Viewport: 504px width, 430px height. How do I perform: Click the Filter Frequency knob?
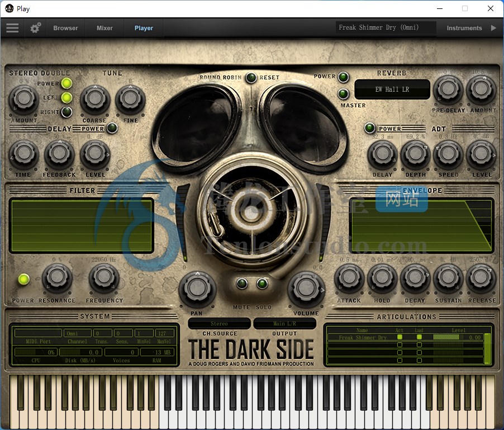[x=104, y=277]
